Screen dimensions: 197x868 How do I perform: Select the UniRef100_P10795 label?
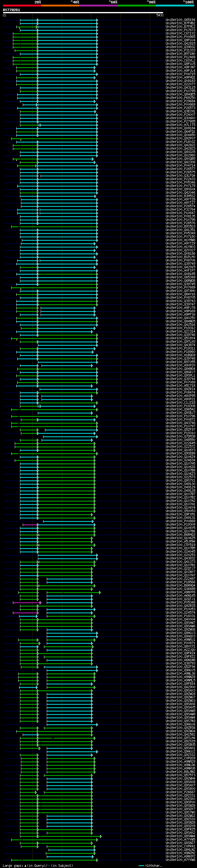(180, 91)
